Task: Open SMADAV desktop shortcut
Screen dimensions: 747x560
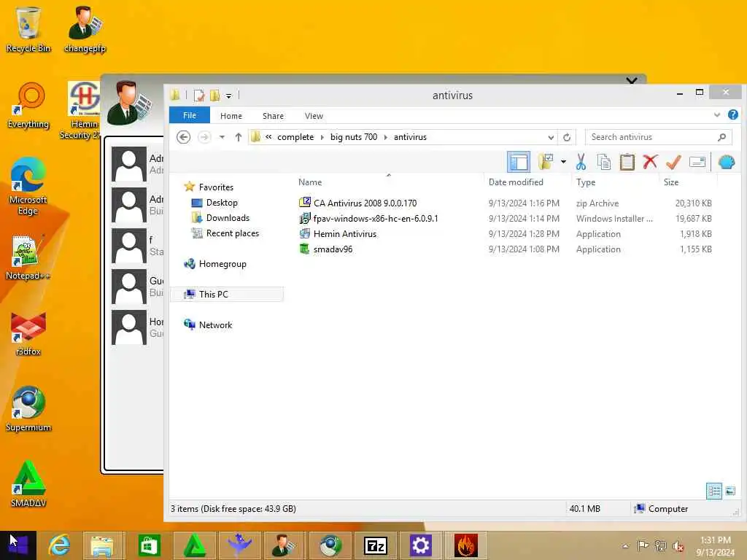Action: [28, 484]
